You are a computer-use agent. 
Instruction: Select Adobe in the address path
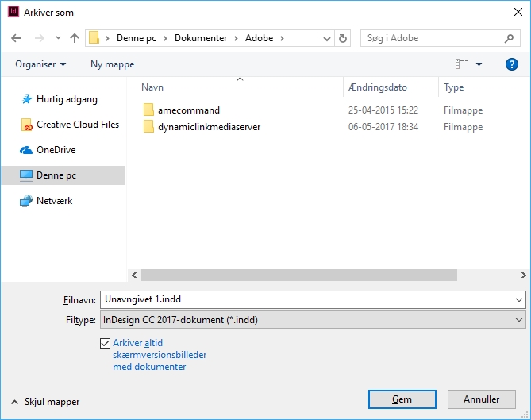point(259,38)
